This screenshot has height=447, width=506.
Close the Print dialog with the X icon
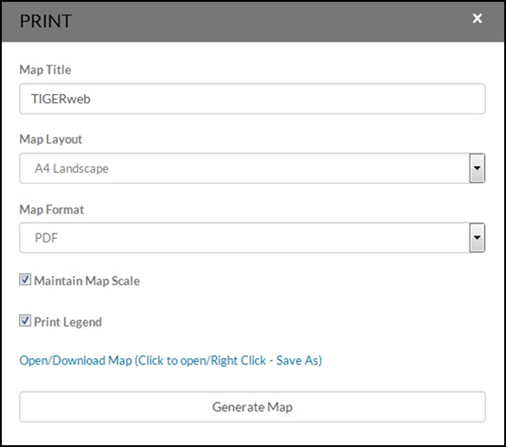(477, 18)
